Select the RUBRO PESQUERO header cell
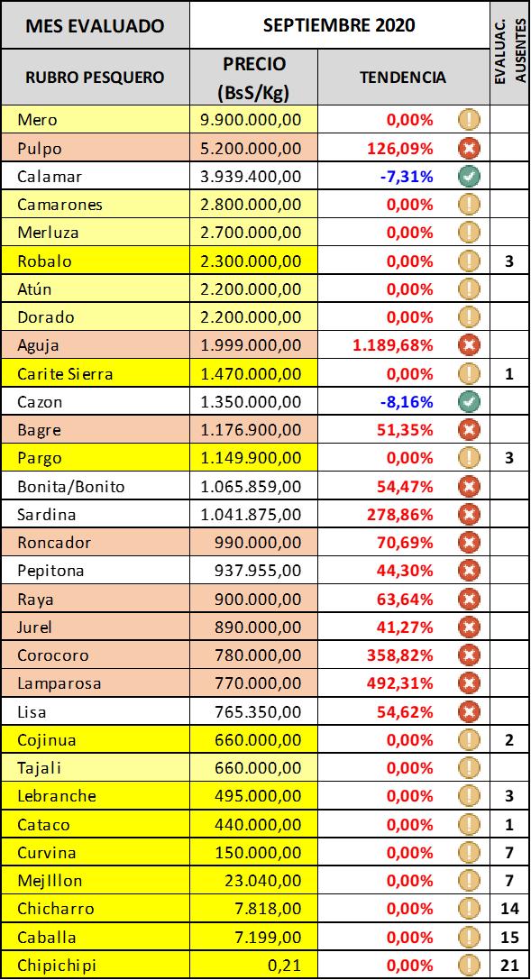Viewport: 531px width, 980px height. coord(95,78)
